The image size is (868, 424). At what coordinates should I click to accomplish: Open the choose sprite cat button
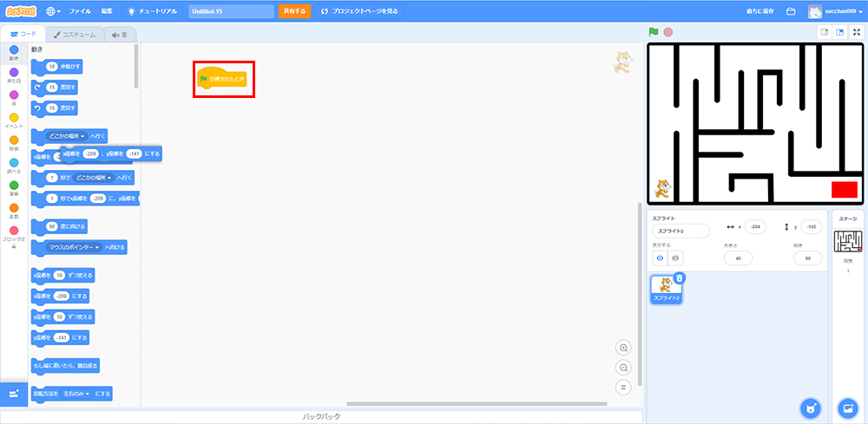[x=810, y=408]
